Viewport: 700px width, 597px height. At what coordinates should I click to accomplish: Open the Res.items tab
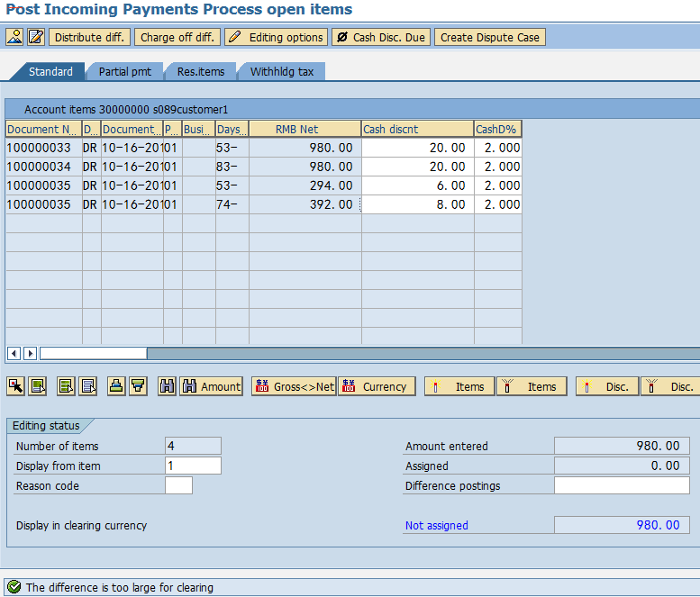201,71
